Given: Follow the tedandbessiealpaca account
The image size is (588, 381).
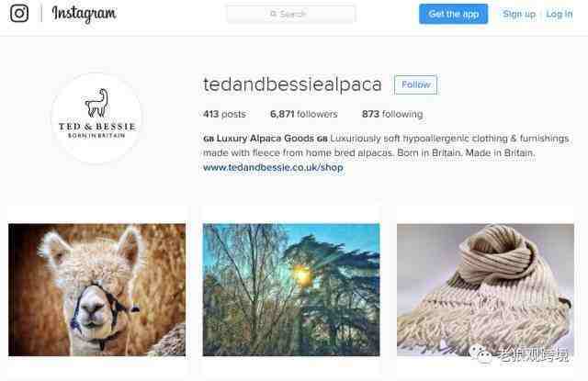Looking at the screenshot, I should click(x=416, y=84).
